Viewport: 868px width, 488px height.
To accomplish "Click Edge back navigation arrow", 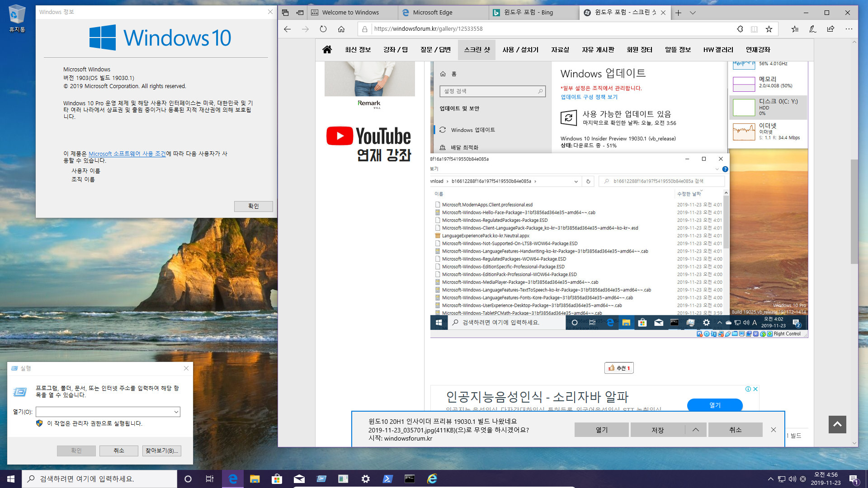I will coord(288,29).
